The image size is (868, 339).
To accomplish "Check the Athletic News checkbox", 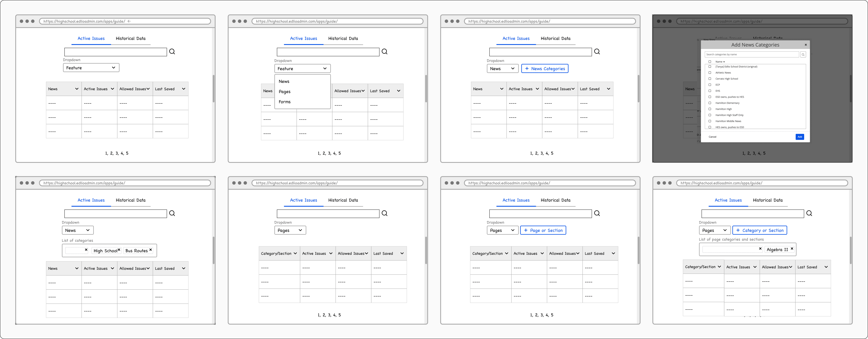I will point(710,73).
